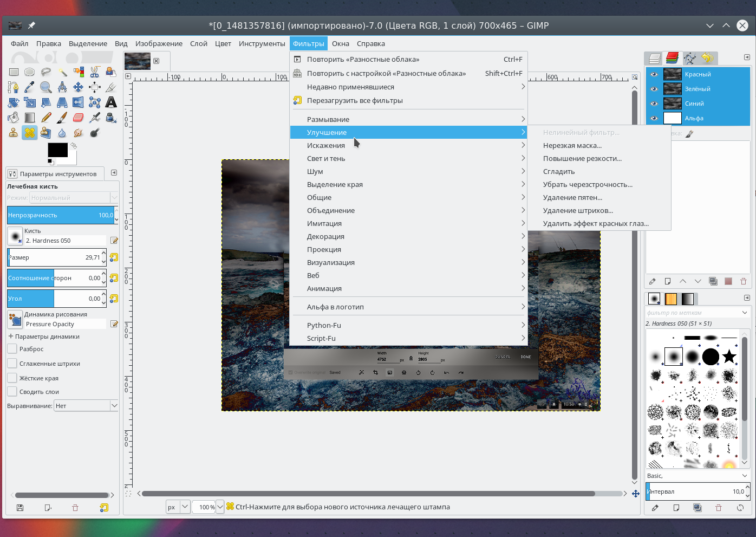This screenshot has width=756, height=537.
Task: Toggle visibility of the Красный channel
Action: click(x=654, y=74)
